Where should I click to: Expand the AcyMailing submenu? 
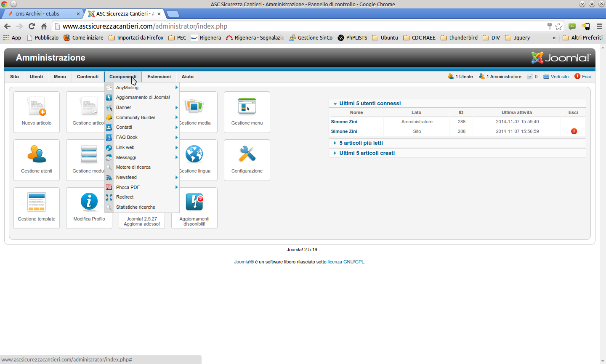point(142,88)
